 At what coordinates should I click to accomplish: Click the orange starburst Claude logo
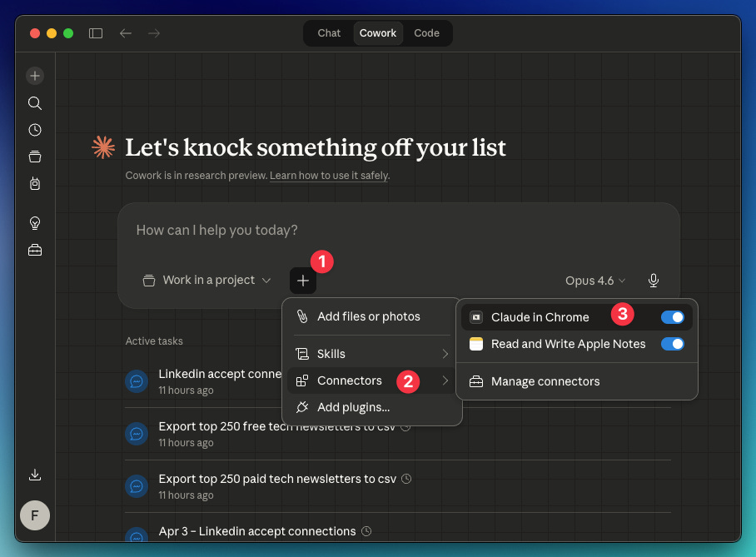pos(103,147)
